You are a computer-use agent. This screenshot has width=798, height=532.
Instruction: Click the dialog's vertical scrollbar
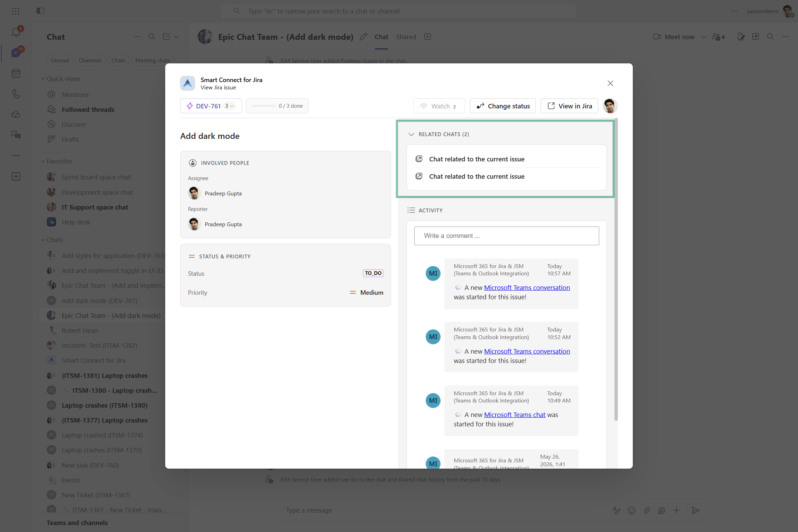pos(616,270)
